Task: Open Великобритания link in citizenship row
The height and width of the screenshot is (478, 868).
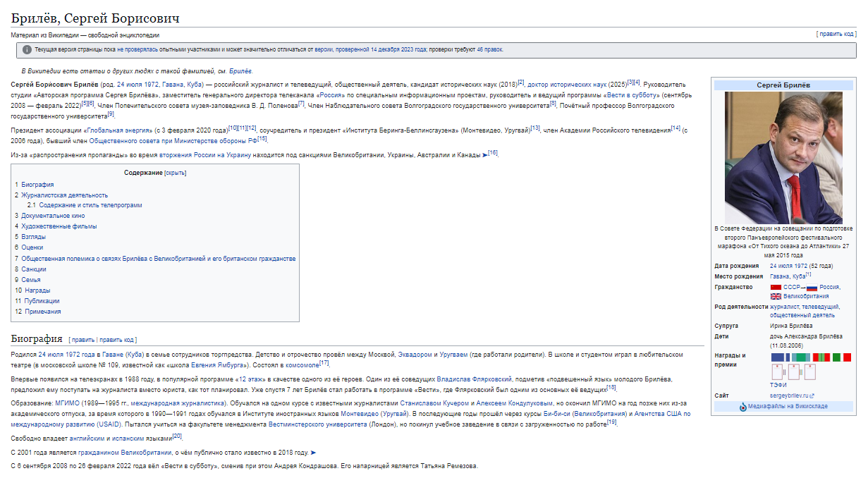Action: coord(806,297)
